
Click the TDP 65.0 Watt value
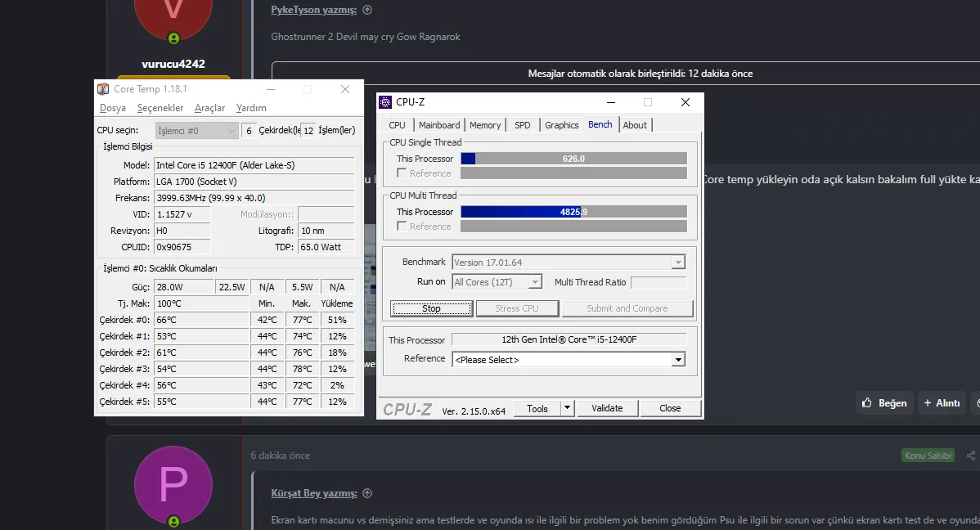[x=326, y=247]
